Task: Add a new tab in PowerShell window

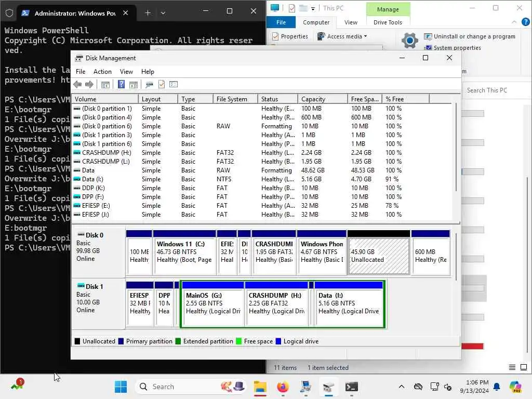Action: click(148, 13)
